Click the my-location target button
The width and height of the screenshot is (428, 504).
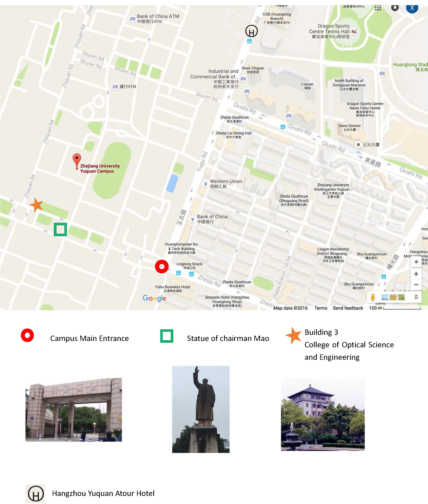pyautogui.click(x=416, y=262)
